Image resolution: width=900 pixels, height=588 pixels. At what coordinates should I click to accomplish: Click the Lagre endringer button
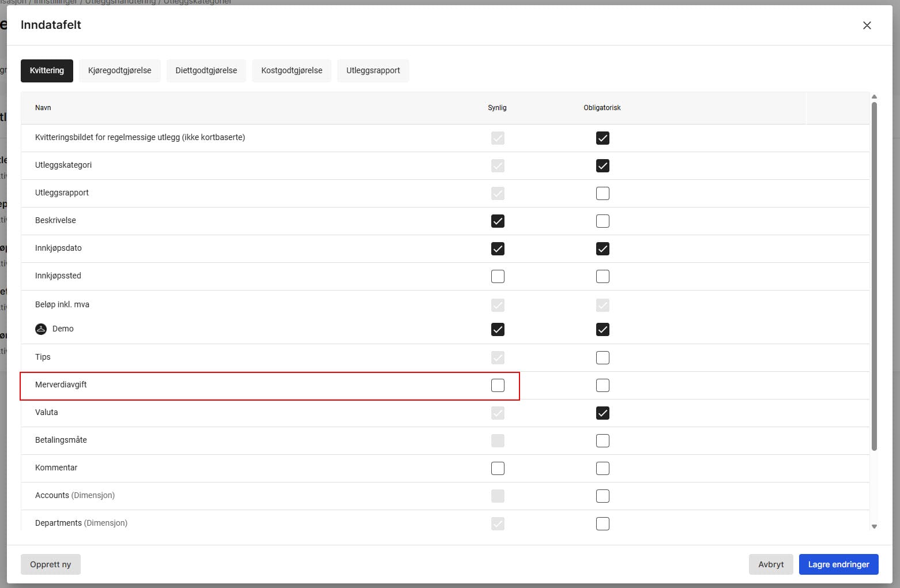click(x=838, y=564)
